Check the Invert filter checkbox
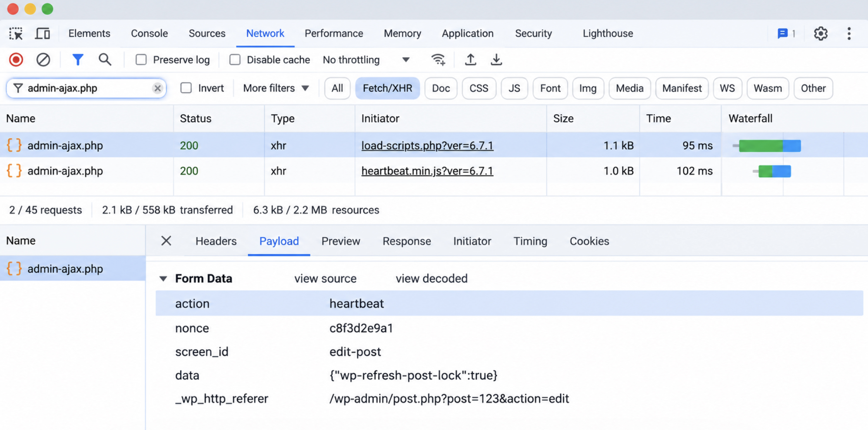The width and height of the screenshot is (868, 430). (186, 88)
